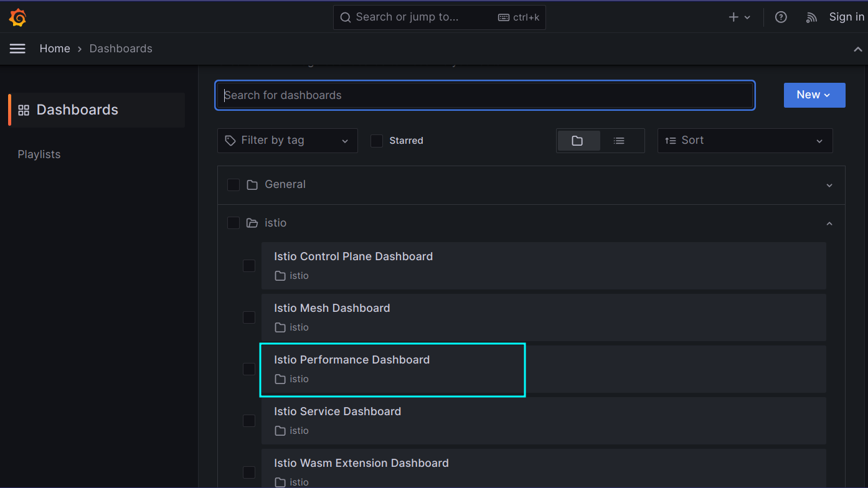868x488 pixels.
Task: Click the General folder name
Action: point(285,184)
